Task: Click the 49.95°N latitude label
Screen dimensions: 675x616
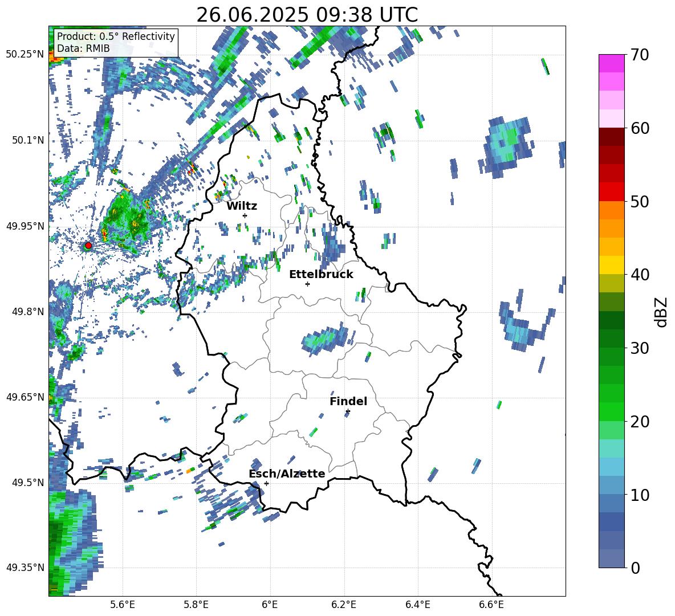Action: pyautogui.click(x=25, y=226)
